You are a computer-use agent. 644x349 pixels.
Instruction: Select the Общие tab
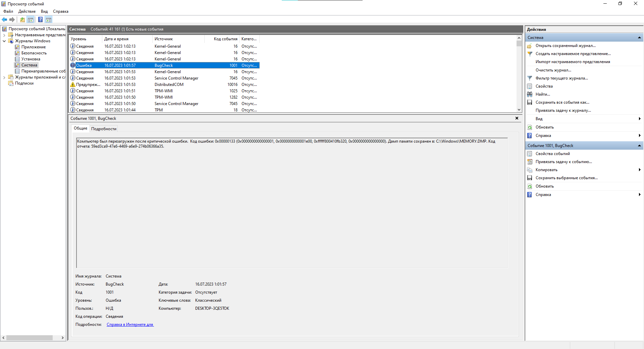coord(80,128)
